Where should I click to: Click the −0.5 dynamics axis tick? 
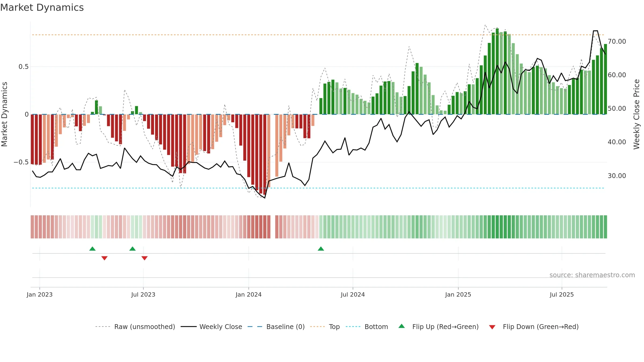pyautogui.click(x=21, y=162)
